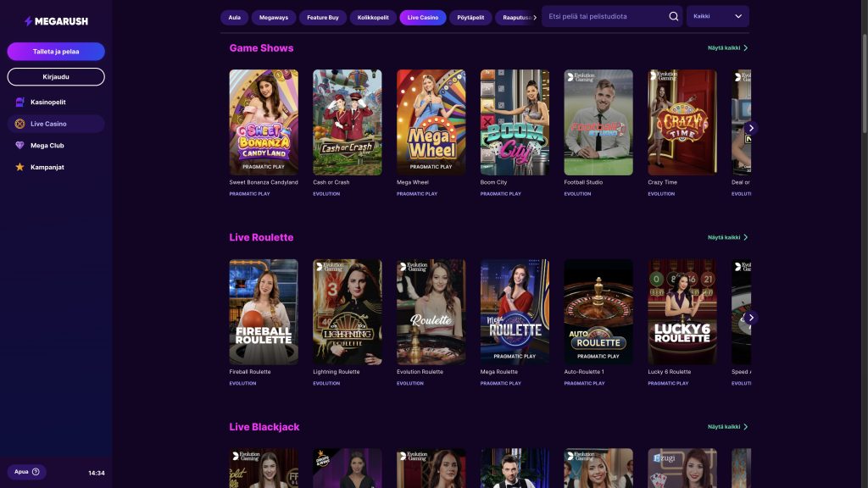Open the Kaikki dropdown
Image resolution: width=868 pixels, height=488 pixels.
click(x=717, y=17)
